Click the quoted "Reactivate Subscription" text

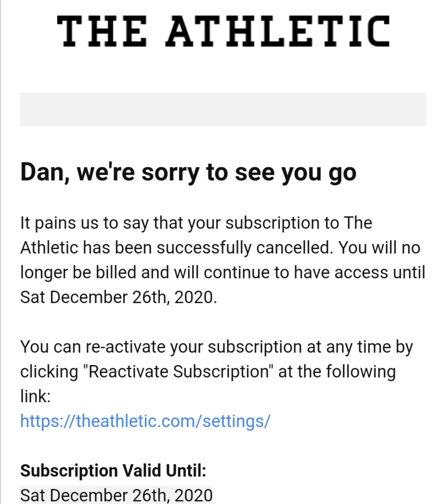pyautogui.click(x=178, y=371)
